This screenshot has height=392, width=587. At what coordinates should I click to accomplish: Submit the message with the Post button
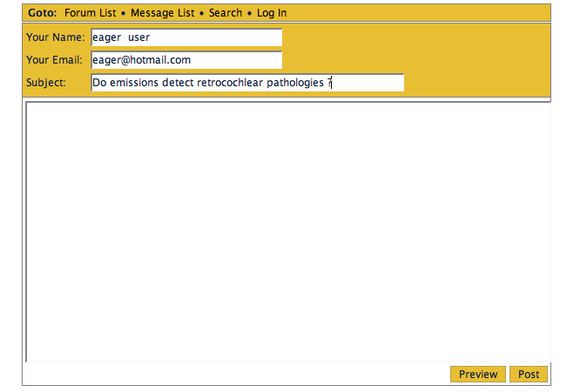point(529,374)
